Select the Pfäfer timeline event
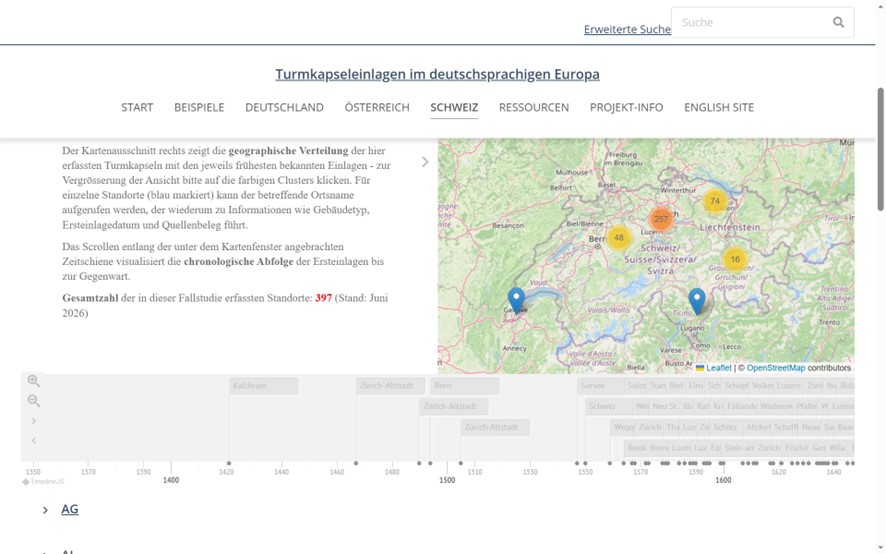The height and width of the screenshot is (554, 886). coord(806,406)
